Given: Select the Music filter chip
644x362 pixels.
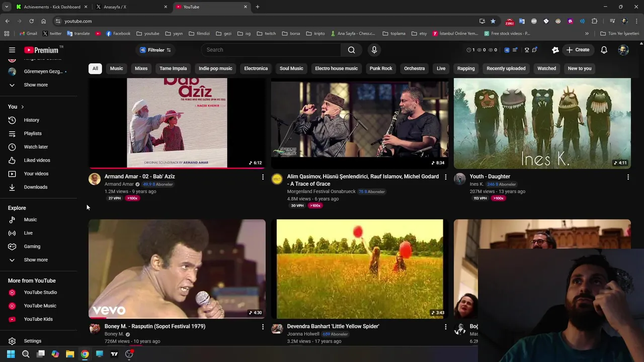Looking at the screenshot, I should [116, 68].
